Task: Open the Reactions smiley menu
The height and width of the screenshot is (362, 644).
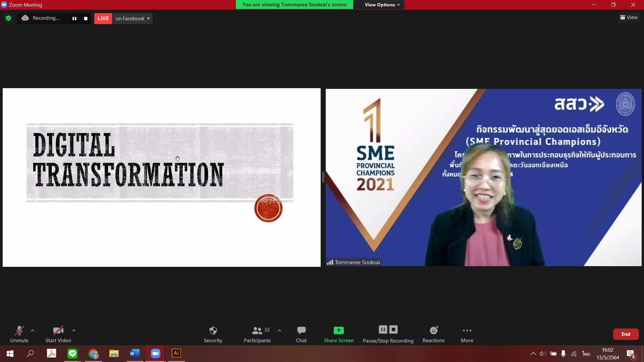Action: click(433, 334)
